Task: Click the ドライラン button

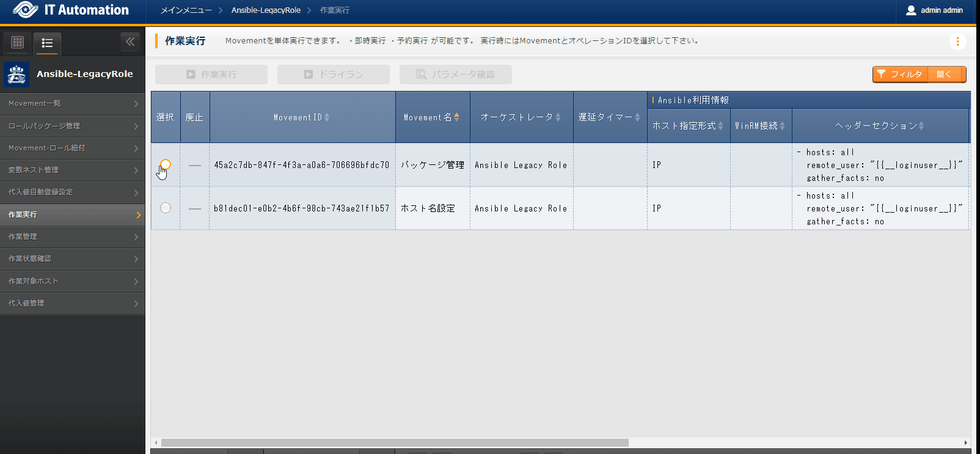Action: tap(334, 75)
